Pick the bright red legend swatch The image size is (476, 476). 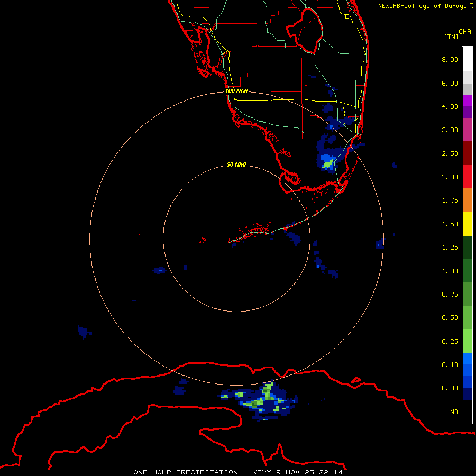(x=467, y=177)
